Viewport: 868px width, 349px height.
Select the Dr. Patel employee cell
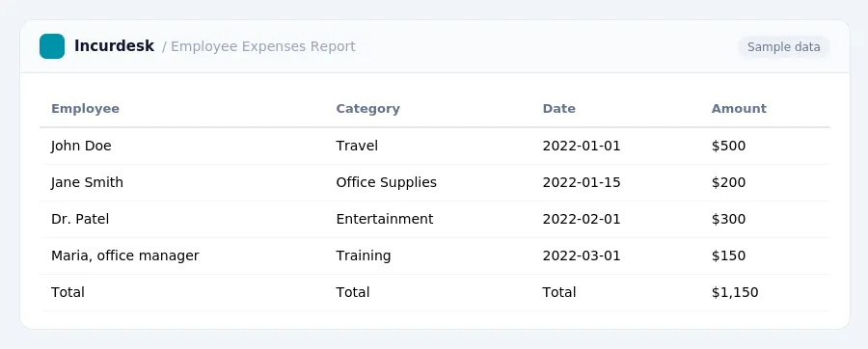pyautogui.click(x=80, y=219)
